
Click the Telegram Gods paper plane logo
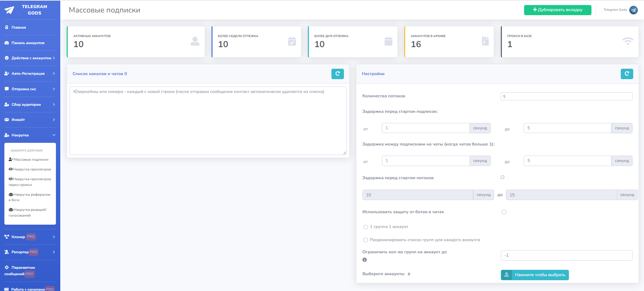tap(9, 10)
